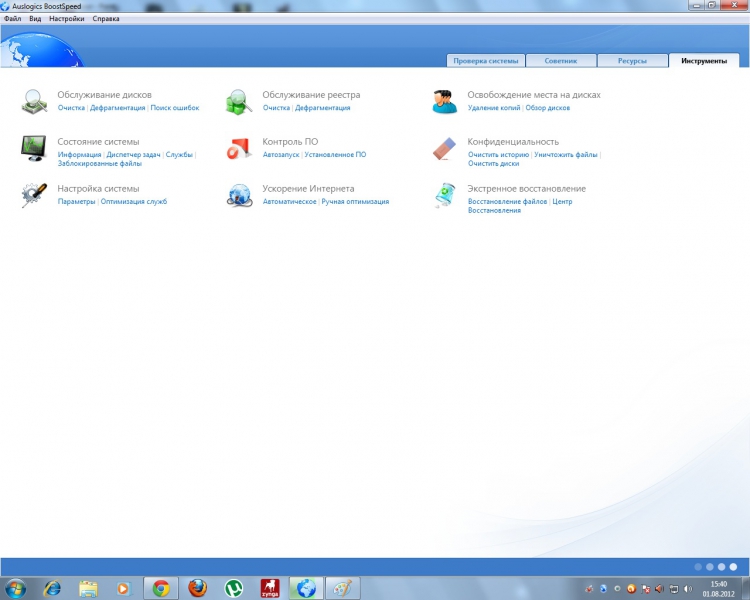Image resolution: width=750 pixels, height=600 pixels.
Task: Click the Уничтожить файлы link
Action: (566, 155)
